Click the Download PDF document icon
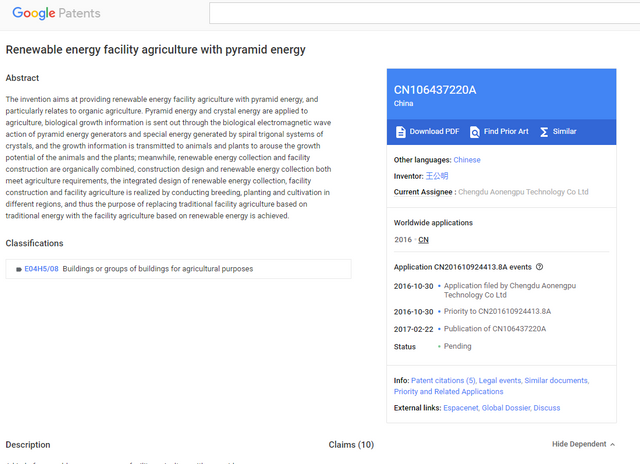The image size is (640, 464). [x=401, y=132]
